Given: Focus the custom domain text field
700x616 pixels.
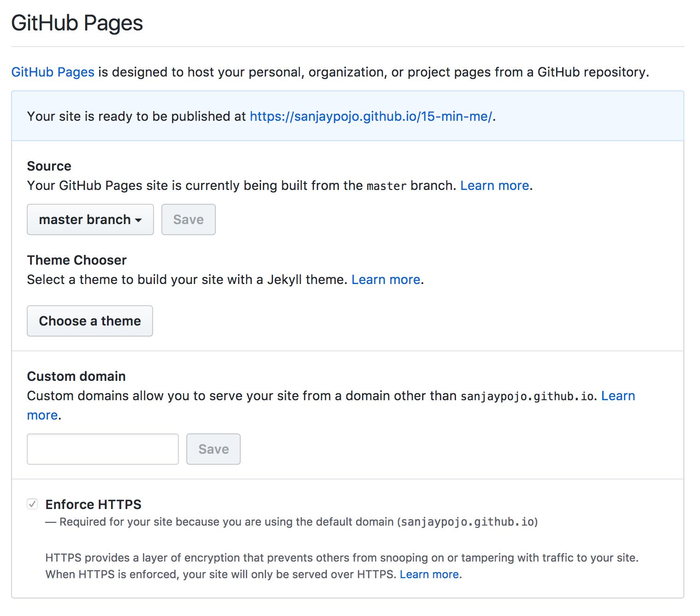Looking at the screenshot, I should click(103, 449).
